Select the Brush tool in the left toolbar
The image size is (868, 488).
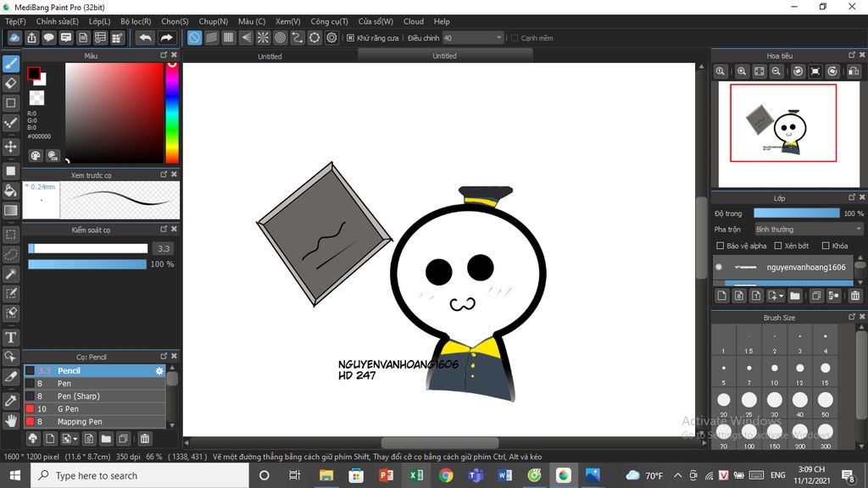[10, 64]
